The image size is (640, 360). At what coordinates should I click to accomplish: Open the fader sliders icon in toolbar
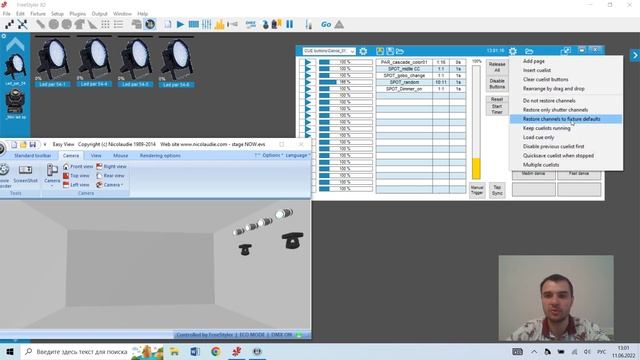click(x=207, y=24)
